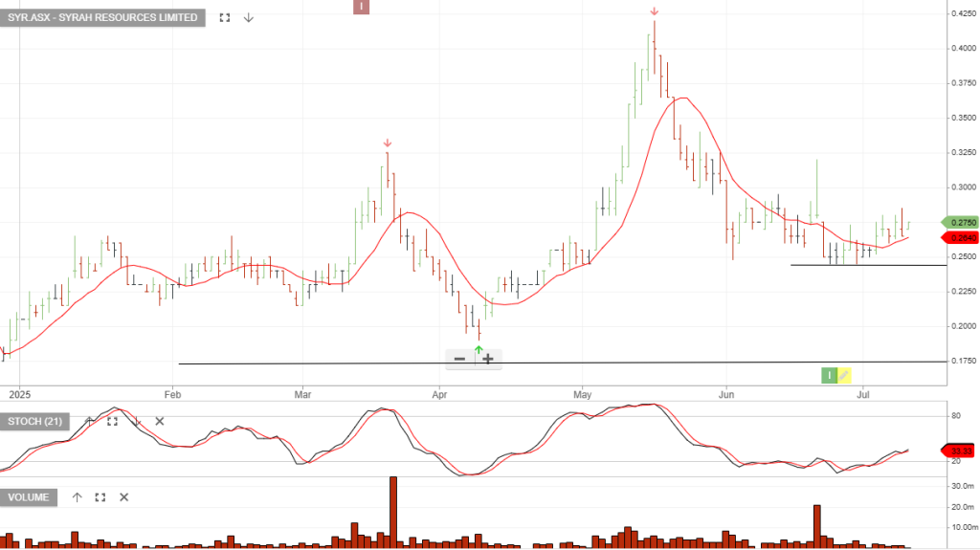The width and height of the screenshot is (980, 550).
Task: Click the 0.4000 price axis value
Action: tap(964, 48)
